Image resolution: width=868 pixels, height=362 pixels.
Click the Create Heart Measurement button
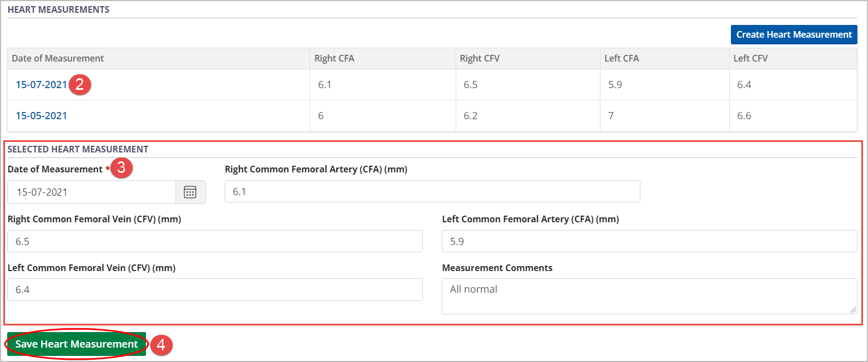click(794, 34)
